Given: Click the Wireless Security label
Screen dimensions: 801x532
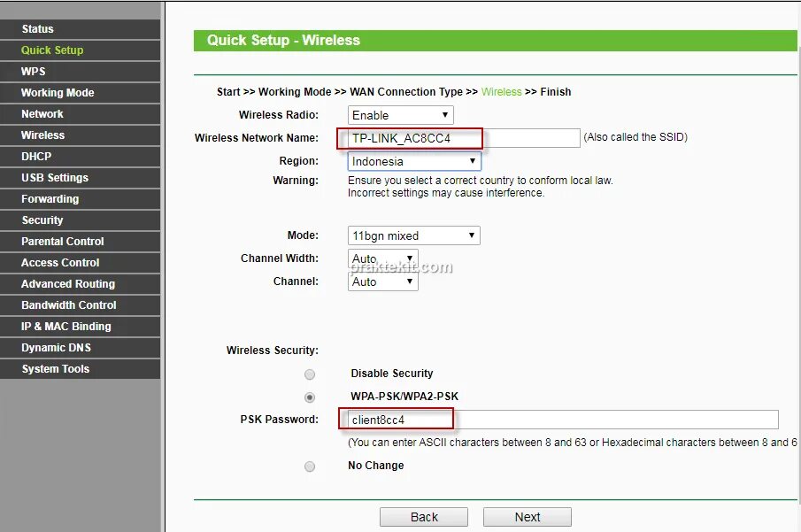Looking at the screenshot, I should tap(273, 351).
